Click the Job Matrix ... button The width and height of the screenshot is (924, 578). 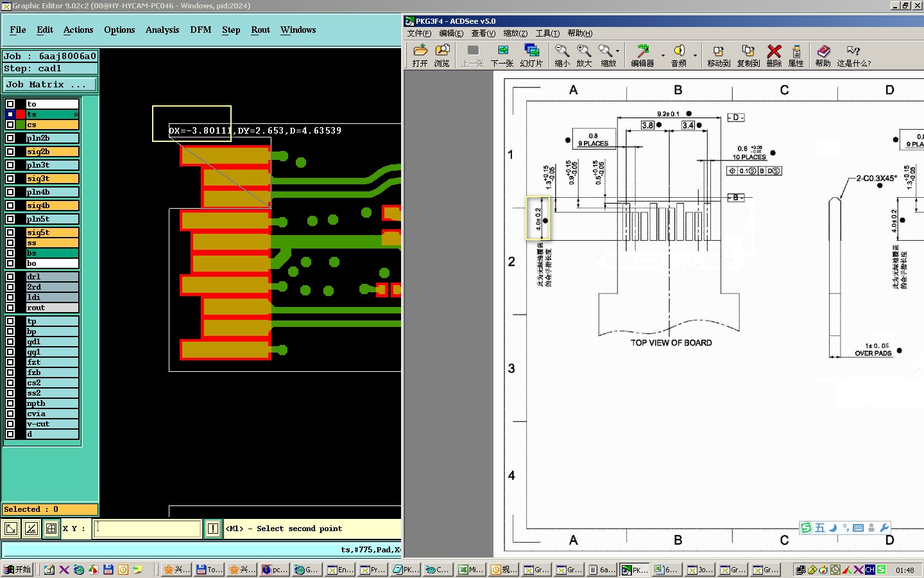(50, 85)
